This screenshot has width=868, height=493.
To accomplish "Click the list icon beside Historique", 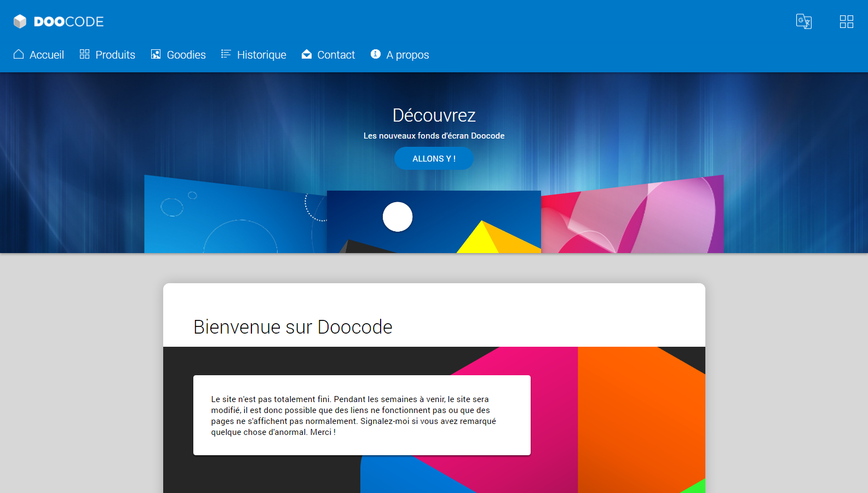I will point(226,54).
